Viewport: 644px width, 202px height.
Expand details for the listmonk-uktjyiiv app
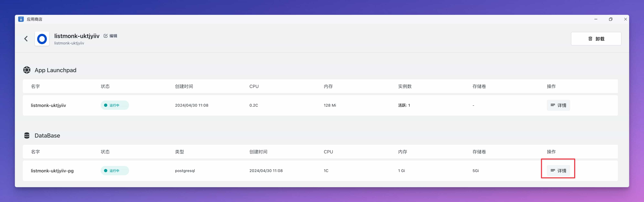(x=559, y=105)
